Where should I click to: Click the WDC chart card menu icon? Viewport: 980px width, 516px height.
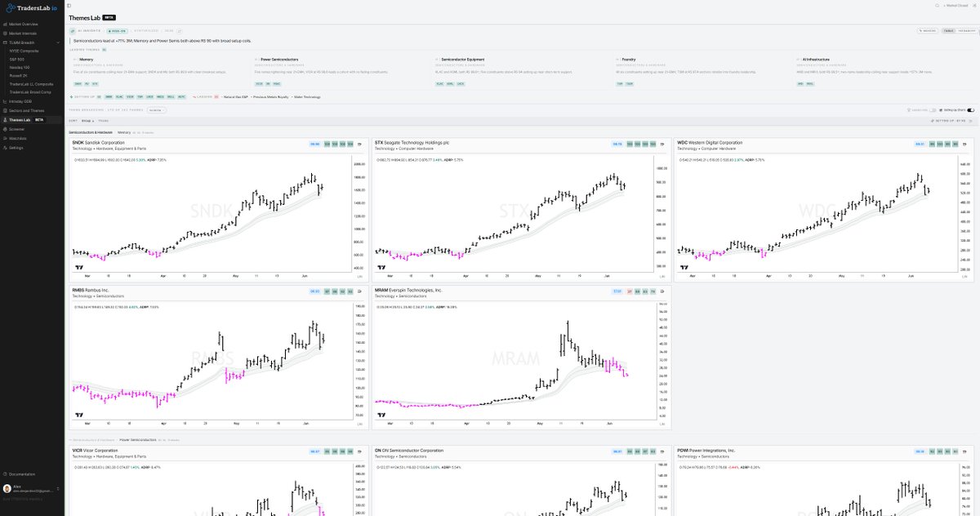click(x=964, y=145)
